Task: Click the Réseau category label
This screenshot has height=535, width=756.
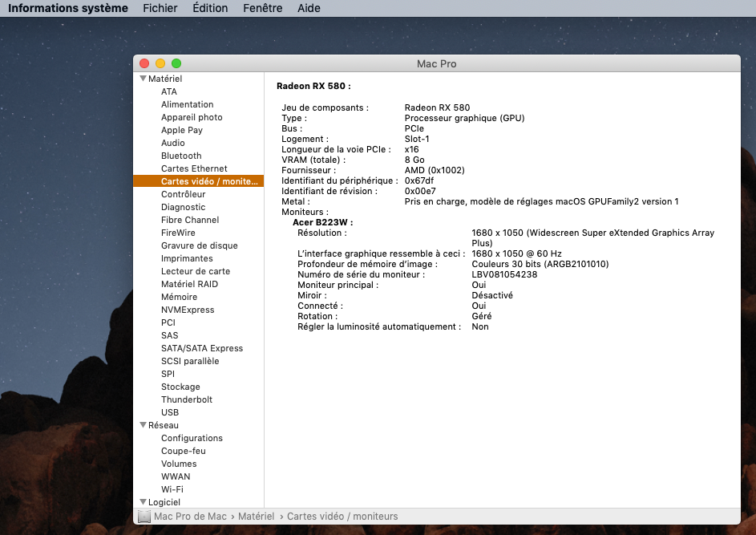Action: click(164, 425)
